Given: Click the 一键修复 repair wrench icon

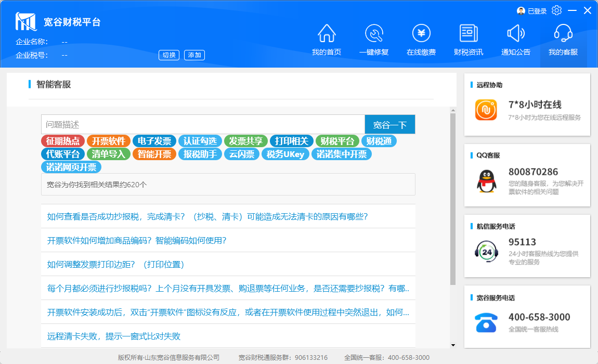Looking at the screenshot, I should coord(374,34).
